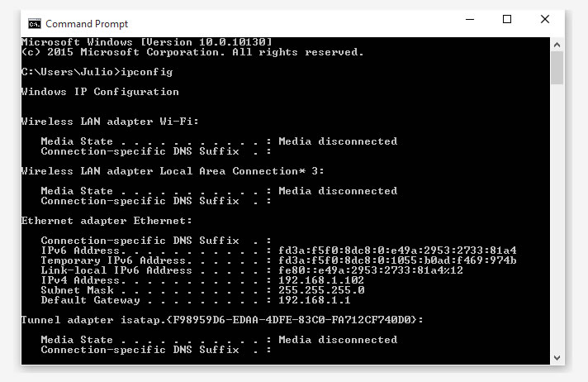This screenshot has width=588, height=382.
Task: Click the empty scrollbar track below thumb
Action: point(557,217)
